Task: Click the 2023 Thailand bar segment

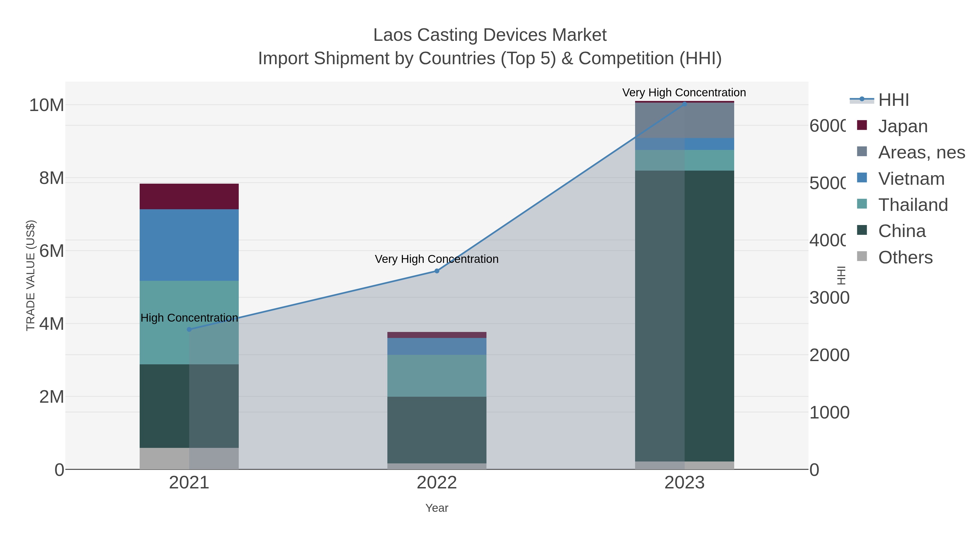Action: click(684, 161)
